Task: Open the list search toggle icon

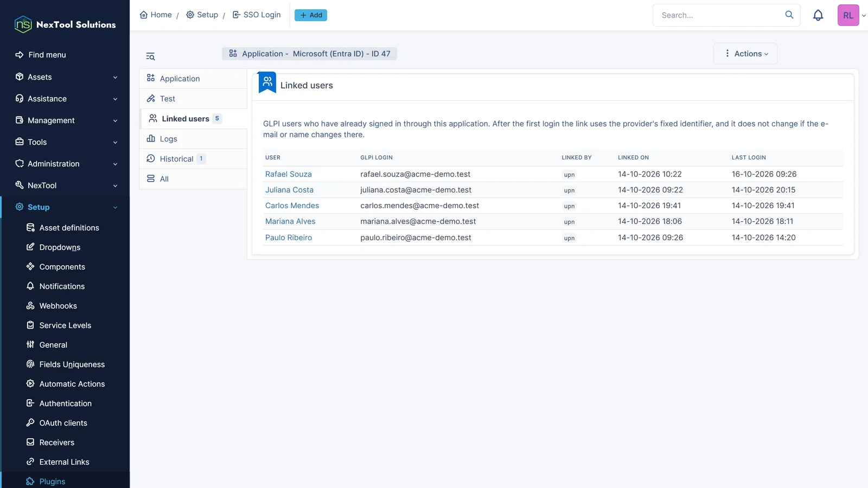Action: 150,56
